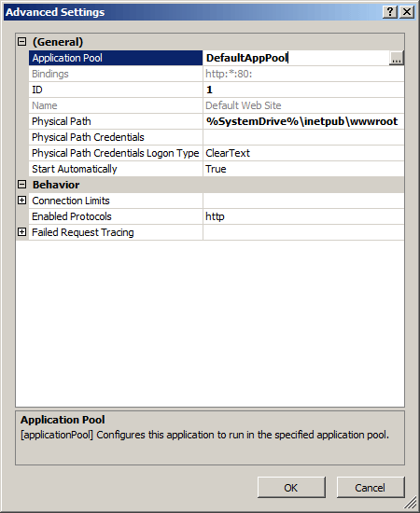This screenshot has height=513, width=420.
Task: Select the Bindings property row
Action: tap(217, 74)
